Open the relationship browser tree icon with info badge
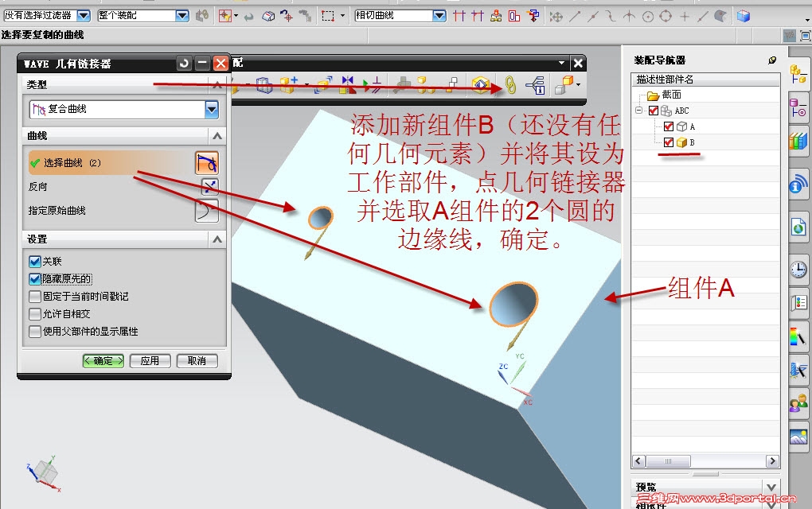 [x=536, y=85]
